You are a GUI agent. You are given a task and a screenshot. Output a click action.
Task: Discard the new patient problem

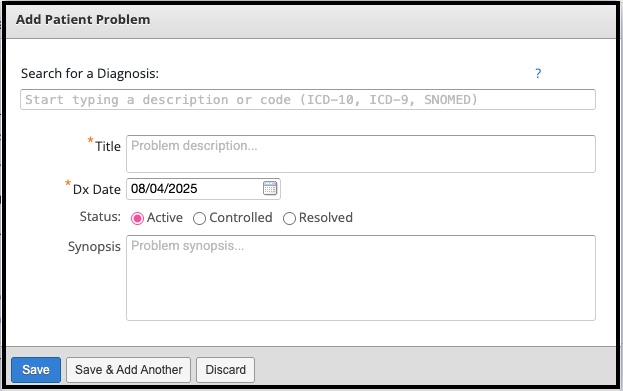(225, 370)
